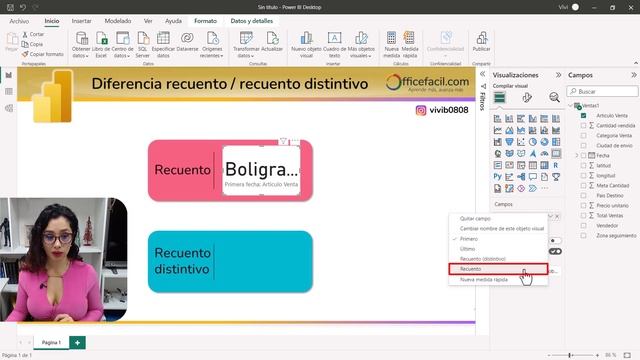Open the Archivo menu
The height and width of the screenshot is (360, 640).
coord(19,21)
